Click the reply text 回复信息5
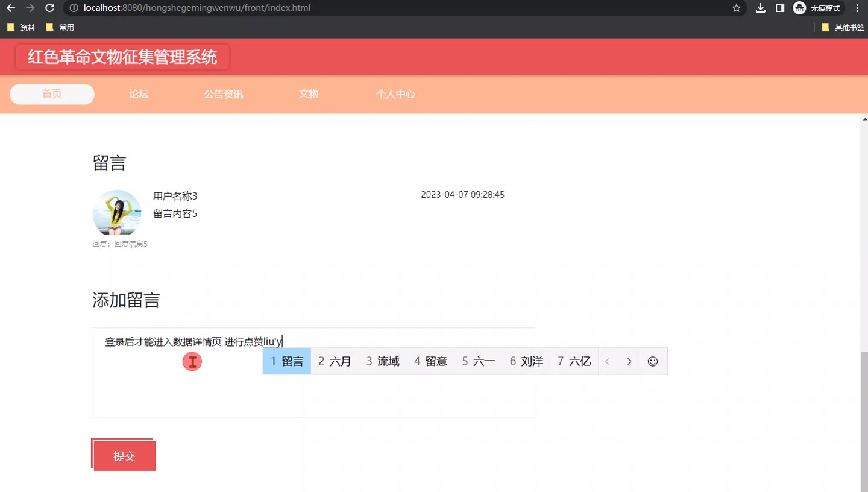 [131, 244]
